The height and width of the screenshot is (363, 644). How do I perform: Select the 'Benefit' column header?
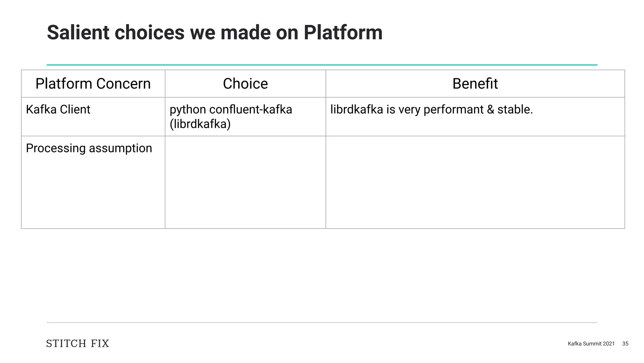tap(475, 84)
